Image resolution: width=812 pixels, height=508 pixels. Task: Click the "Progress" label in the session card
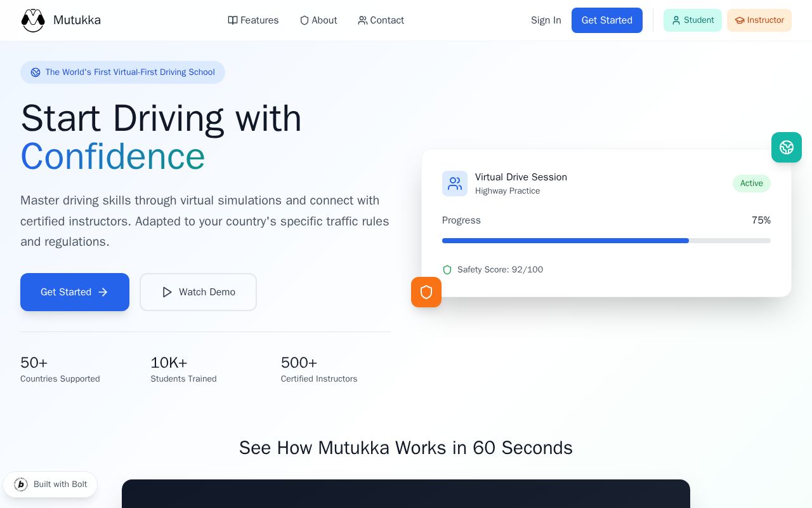461,220
